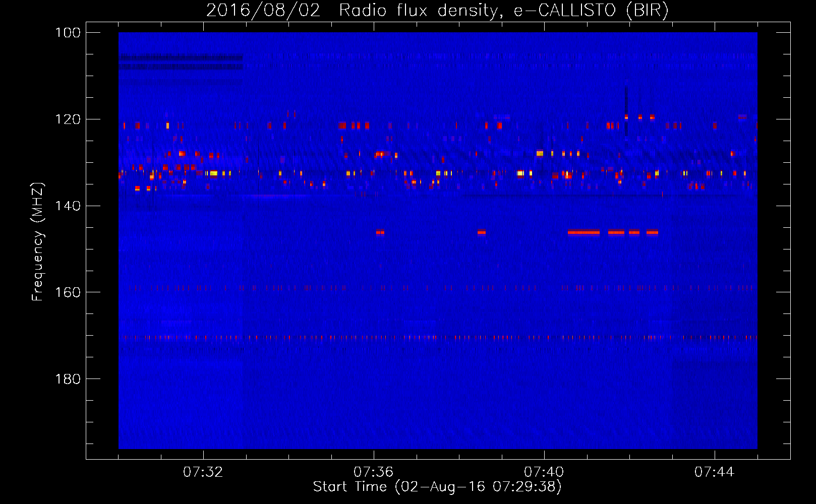Click the 07:36 time tick label

[374, 472]
